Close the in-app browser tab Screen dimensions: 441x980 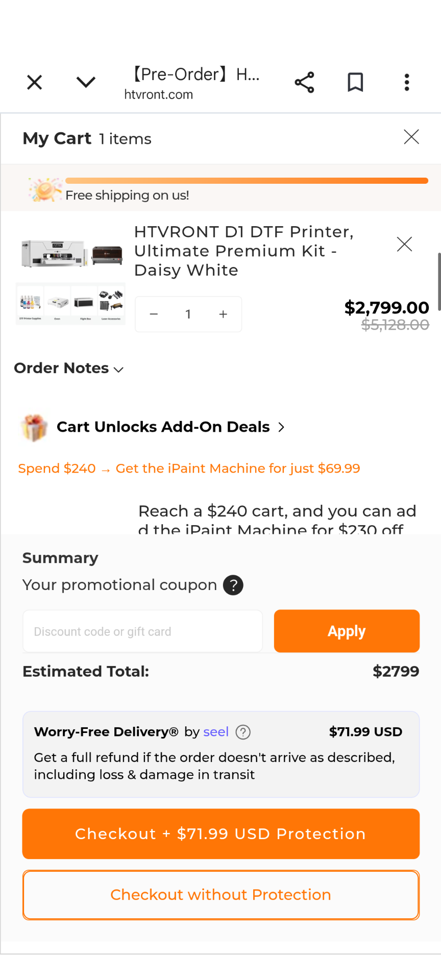[x=34, y=82]
